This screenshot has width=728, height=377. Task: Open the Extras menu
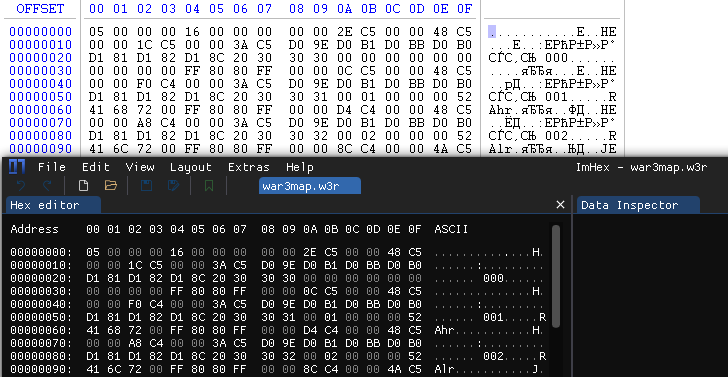click(249, 167)
